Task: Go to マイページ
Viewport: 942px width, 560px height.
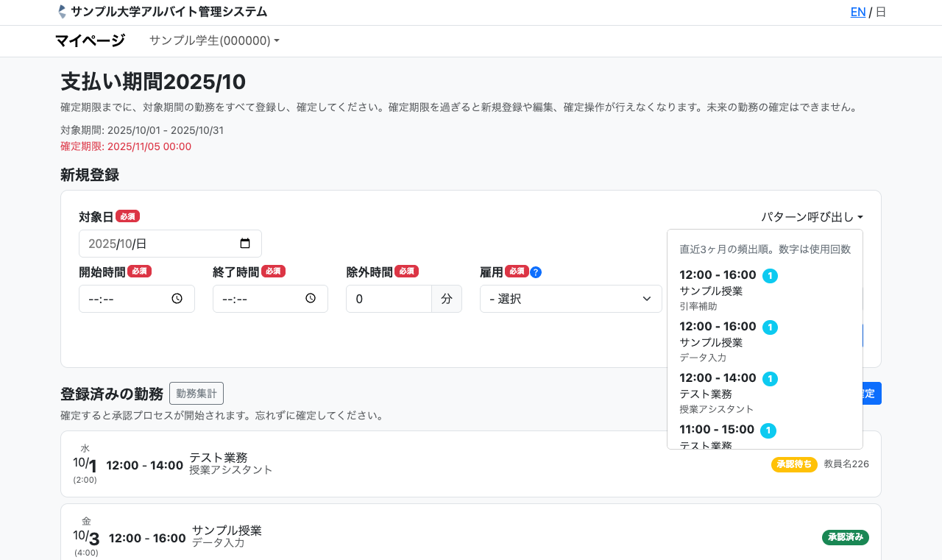Action: click(90, 40)
